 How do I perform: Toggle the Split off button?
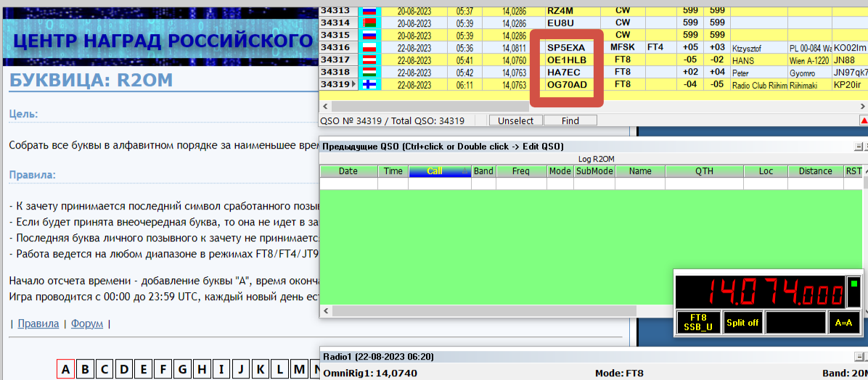pos(742,323)
